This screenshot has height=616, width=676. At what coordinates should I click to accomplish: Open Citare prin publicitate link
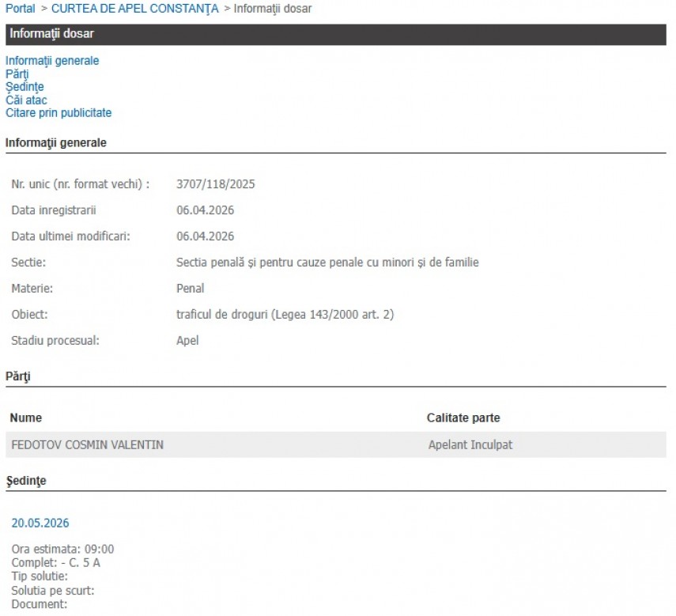coord(59,112)
